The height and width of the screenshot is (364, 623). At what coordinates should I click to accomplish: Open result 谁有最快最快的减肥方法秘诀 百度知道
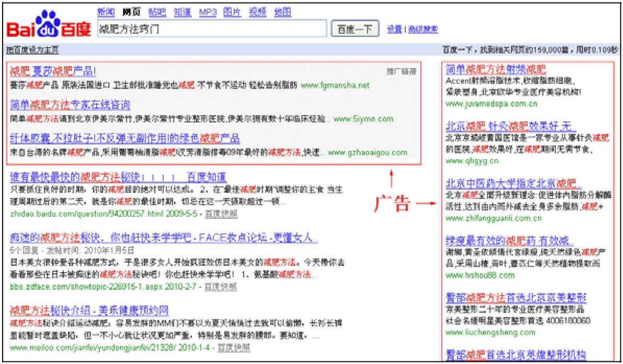pos(118,177)
